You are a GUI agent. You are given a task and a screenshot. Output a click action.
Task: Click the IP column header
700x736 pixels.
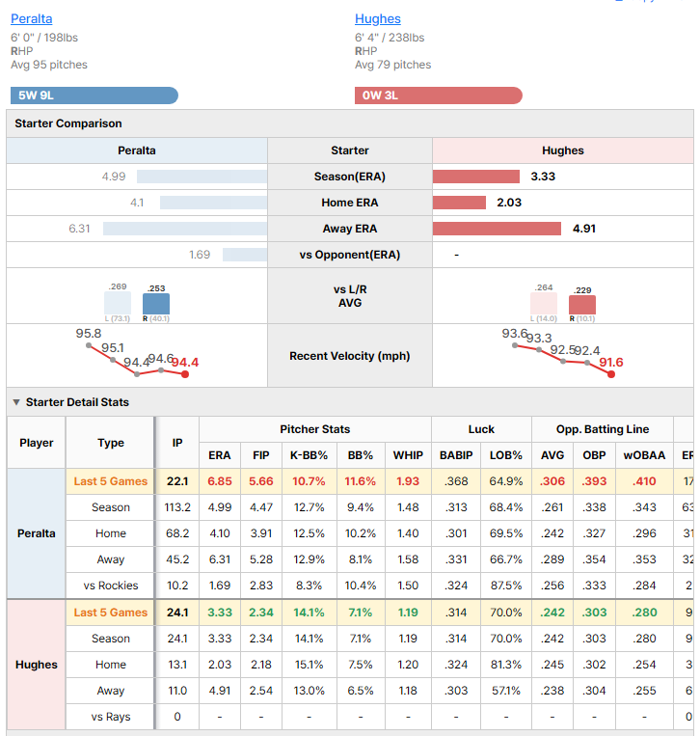(177, 443)
